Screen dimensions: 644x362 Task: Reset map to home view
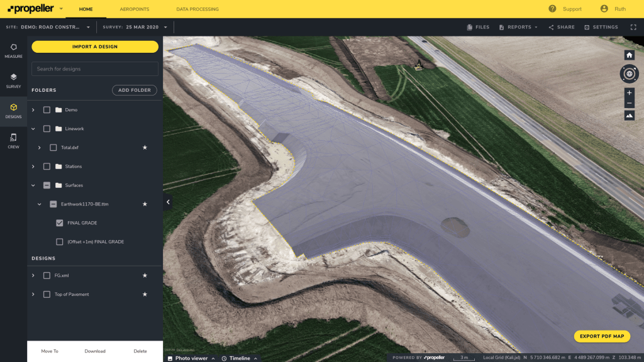click(630, 55)
